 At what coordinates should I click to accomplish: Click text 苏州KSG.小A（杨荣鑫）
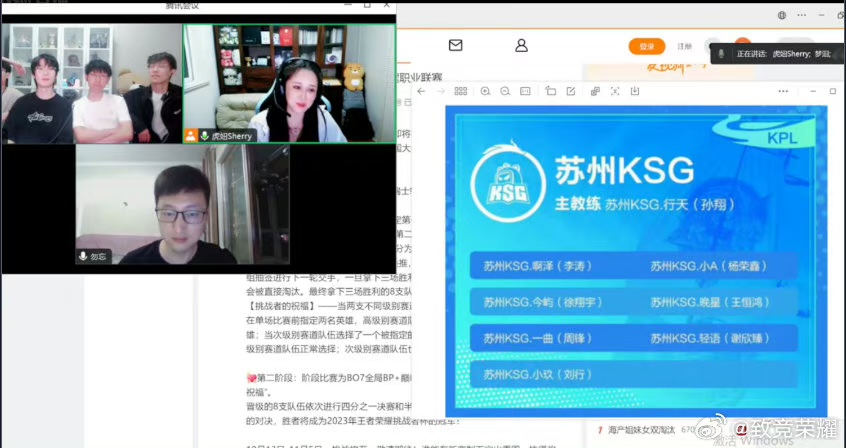coord(708,266)
